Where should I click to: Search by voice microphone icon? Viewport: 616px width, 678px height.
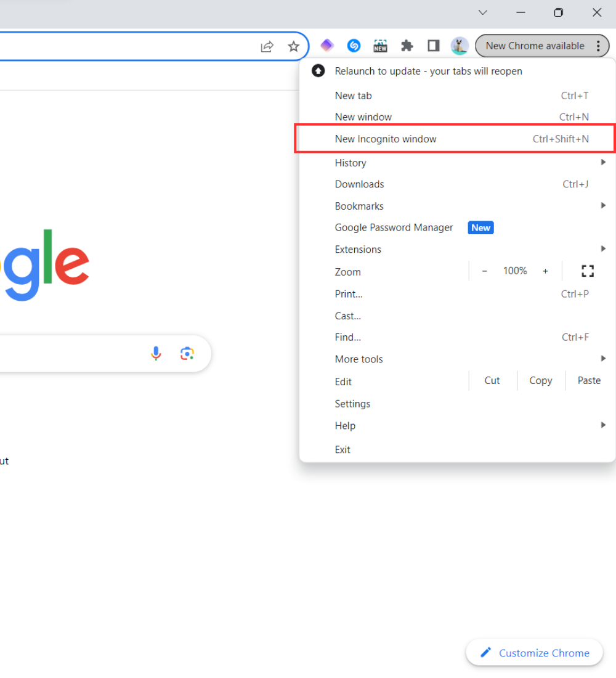click(156, 353)
